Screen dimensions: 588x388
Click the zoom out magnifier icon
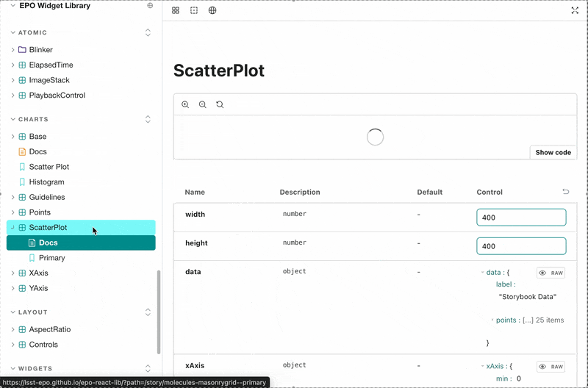tap(203, 105)
